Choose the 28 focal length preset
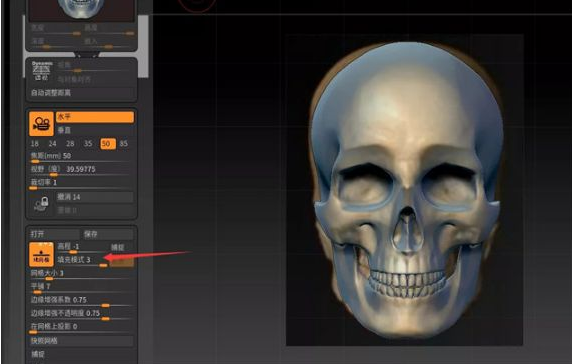572x364 pixels. [70, 144]
